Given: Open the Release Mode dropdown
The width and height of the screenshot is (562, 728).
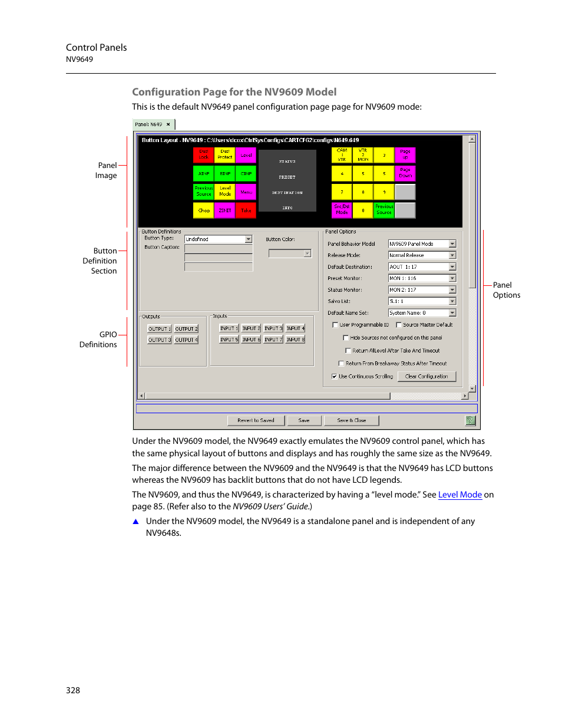Looking at the screenshot, I should [x=452, y=255].
